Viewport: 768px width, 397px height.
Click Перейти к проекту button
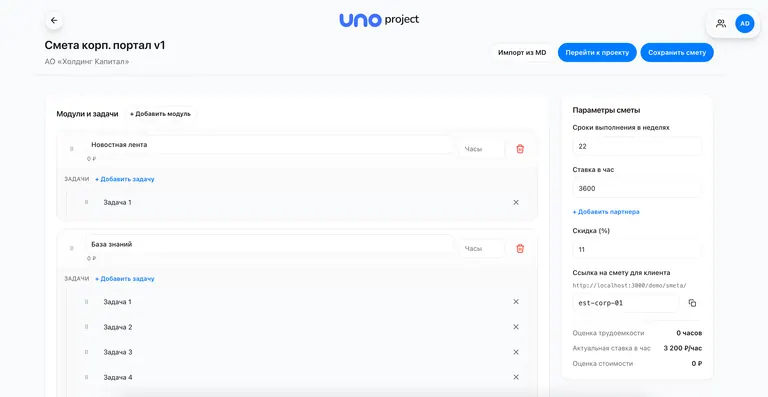pos(597,52)
